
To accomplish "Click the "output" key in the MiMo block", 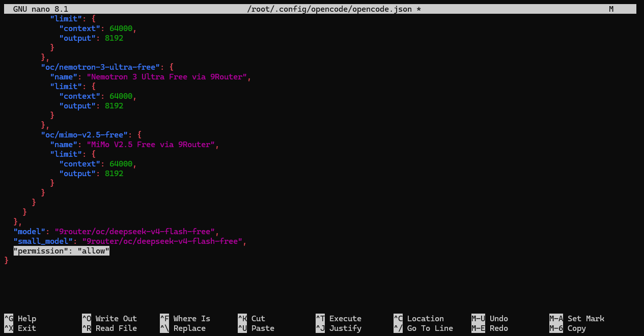I will point(77,174).
